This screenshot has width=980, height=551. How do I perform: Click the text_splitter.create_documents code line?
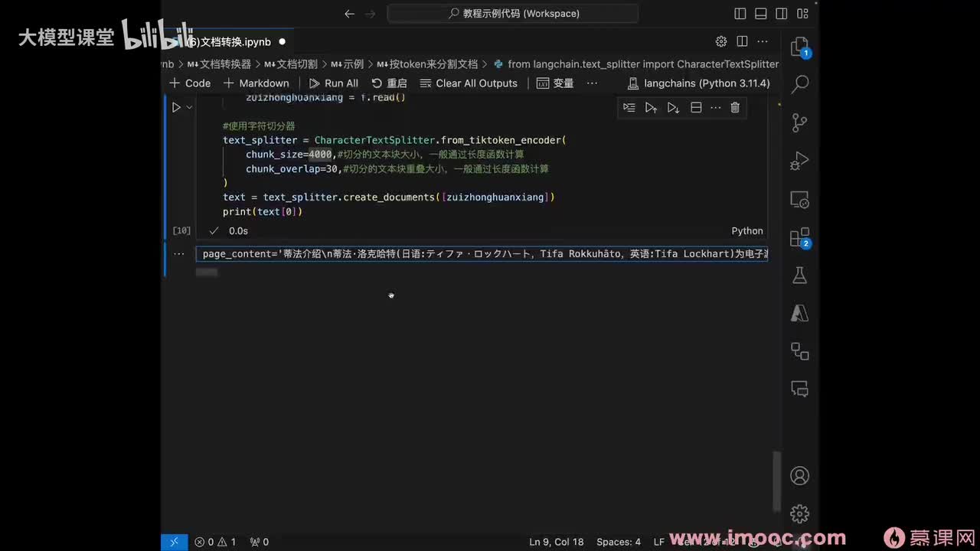click(388, 197)
